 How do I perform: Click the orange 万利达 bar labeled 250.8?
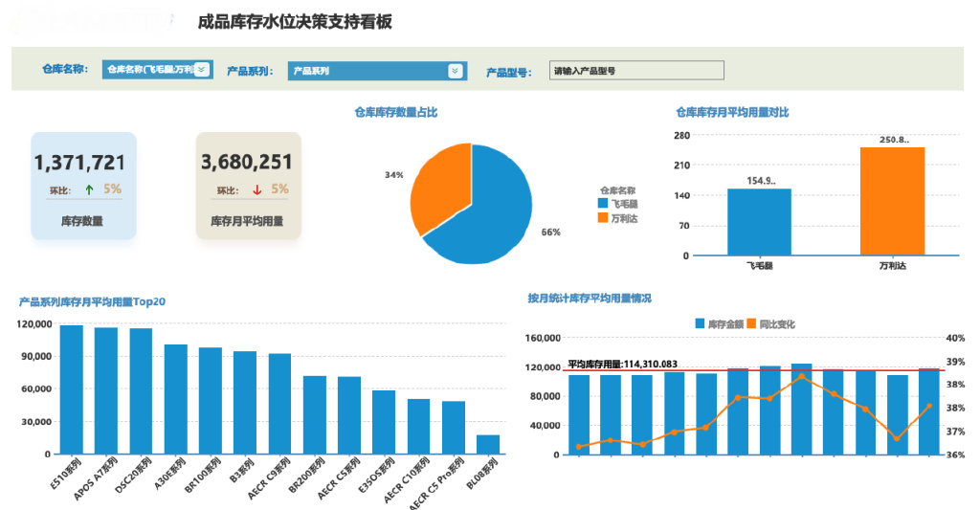[x=892, y=201]
